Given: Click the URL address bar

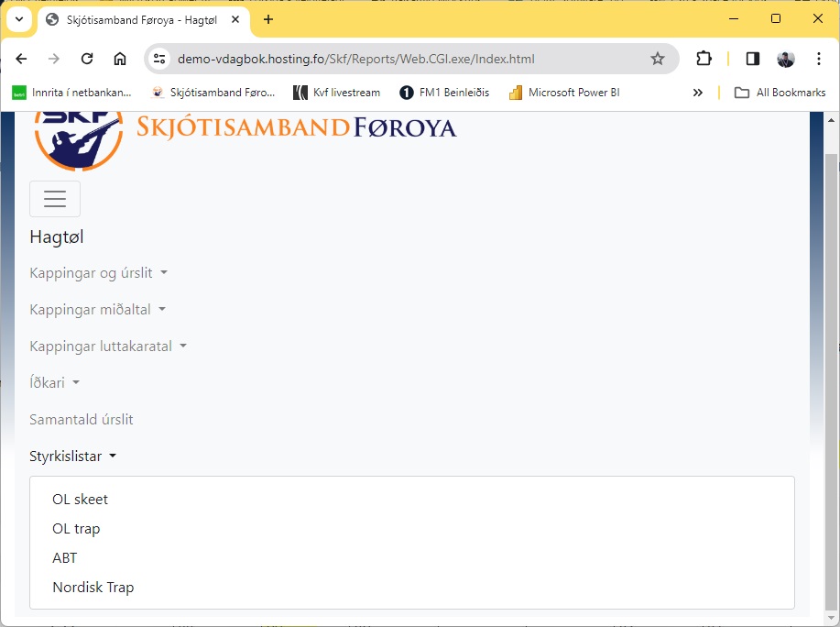Looking at the screenshot, I should click(x=403, y=59).
